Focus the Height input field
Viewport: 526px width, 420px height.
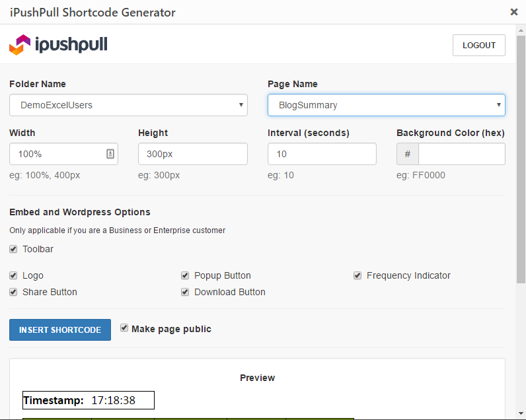click(192, 154)
